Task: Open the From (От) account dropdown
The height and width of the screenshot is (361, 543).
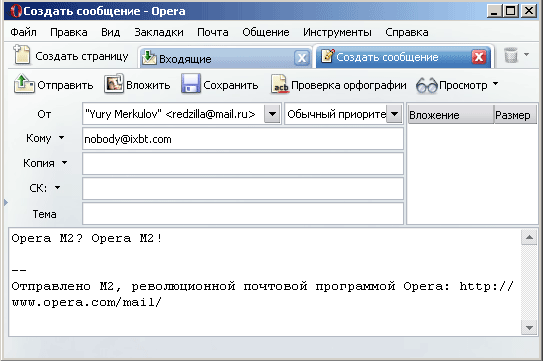Action: click(272, 114)
